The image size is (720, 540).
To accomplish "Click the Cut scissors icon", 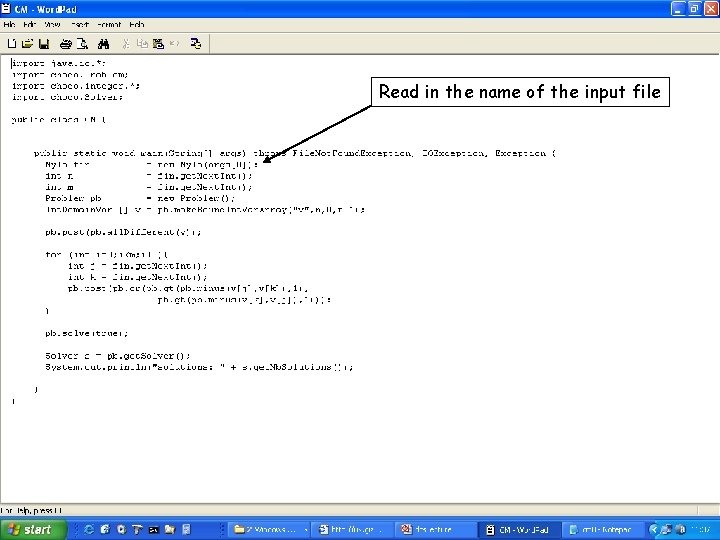I will coord(126,44).
